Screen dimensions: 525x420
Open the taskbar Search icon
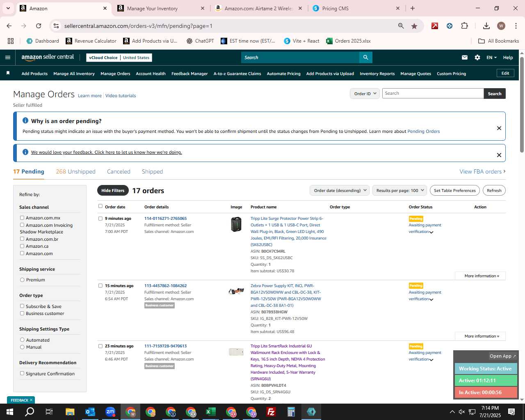(30, 412)
